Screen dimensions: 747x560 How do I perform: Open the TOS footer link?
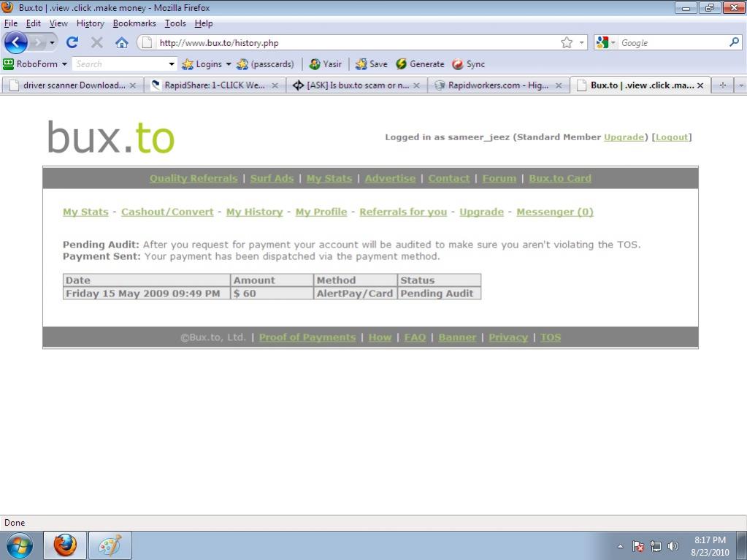point(551,337)
